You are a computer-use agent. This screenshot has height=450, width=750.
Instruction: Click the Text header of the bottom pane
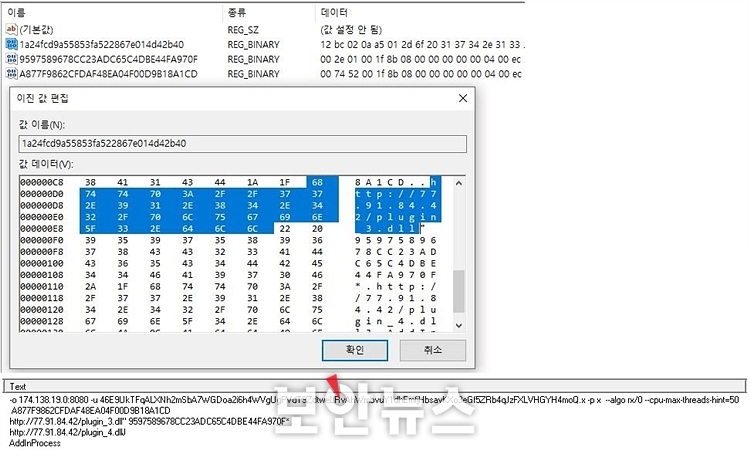(18, 386)
